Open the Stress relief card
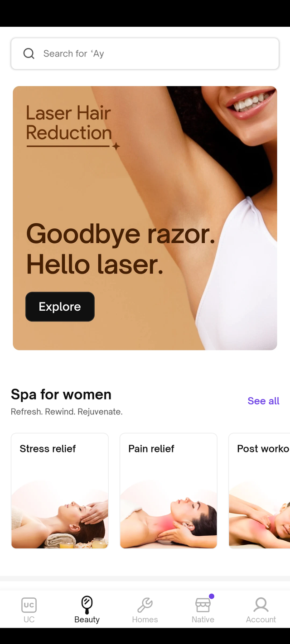 (60, 491)
